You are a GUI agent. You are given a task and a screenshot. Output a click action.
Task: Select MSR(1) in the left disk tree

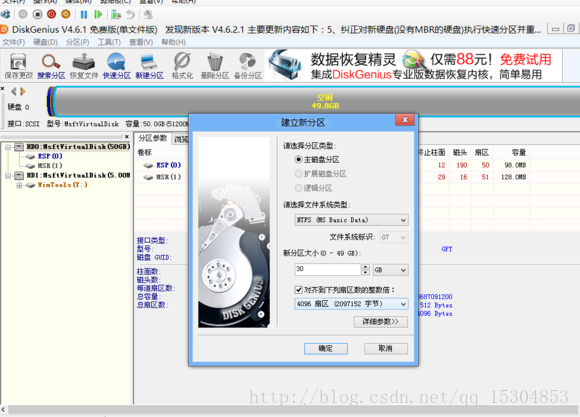(50, 165)
